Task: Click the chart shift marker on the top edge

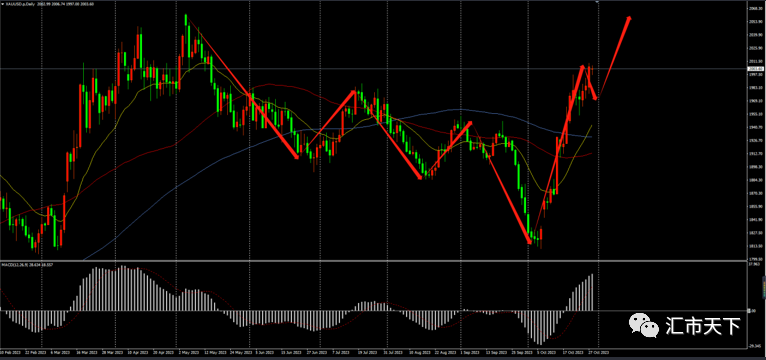Action: [597, 2]
